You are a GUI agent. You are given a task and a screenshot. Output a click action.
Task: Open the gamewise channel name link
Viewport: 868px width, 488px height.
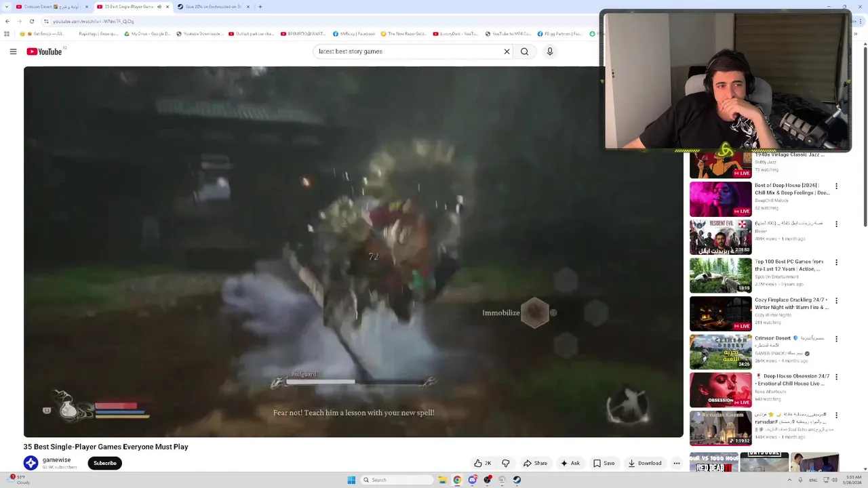click(56, 460)
